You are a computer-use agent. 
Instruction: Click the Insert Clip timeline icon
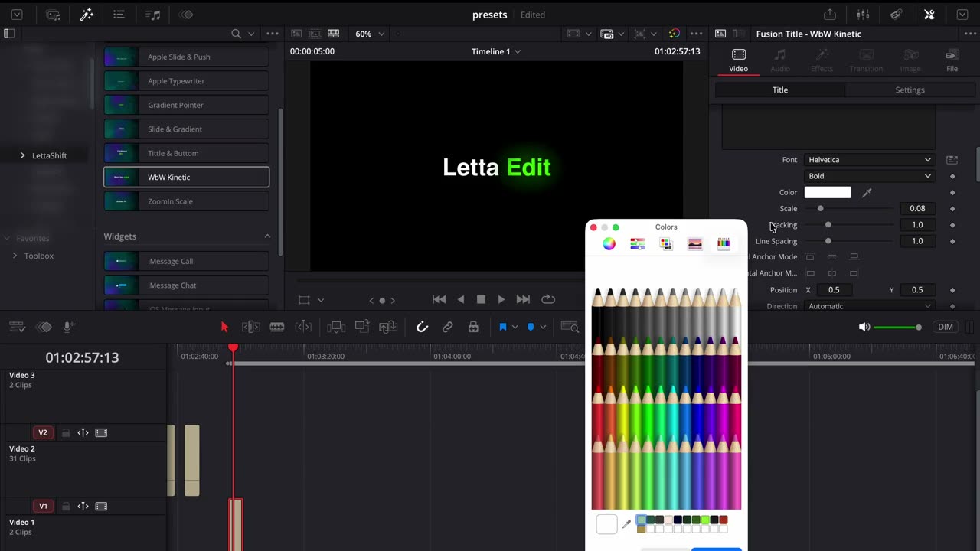point(336,327)
